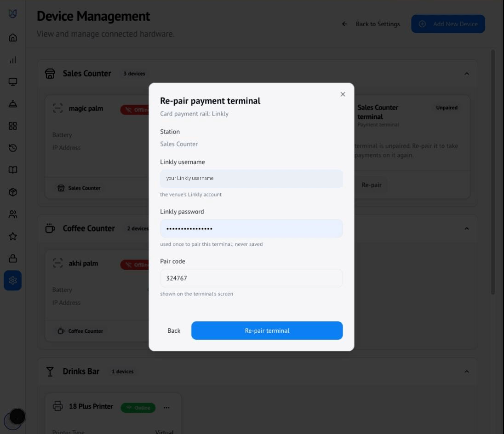Click the Sales Counter tag on magic palm card
Screen dimensions: 504x434
click(x=79, y=188)
